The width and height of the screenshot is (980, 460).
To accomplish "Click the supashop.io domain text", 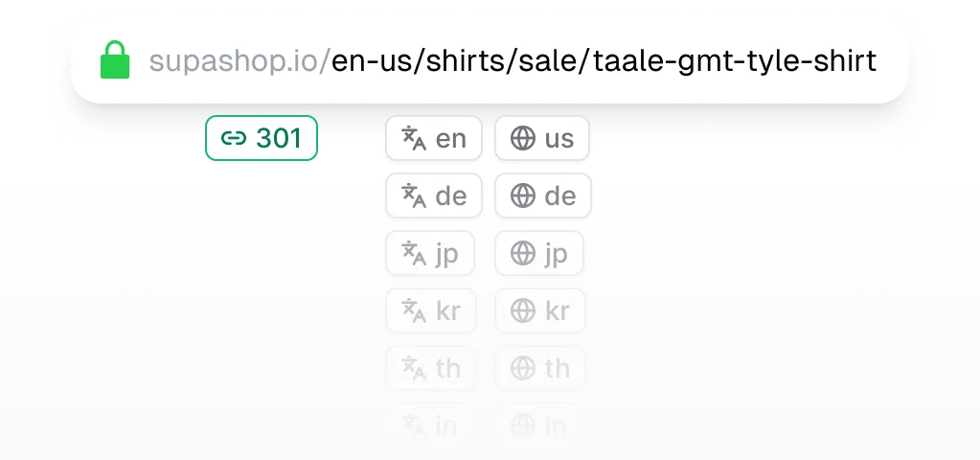I will click(237, 61).
